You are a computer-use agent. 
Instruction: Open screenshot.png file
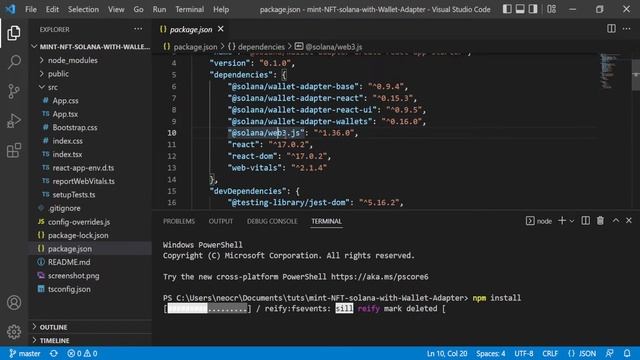pos(91,276)
